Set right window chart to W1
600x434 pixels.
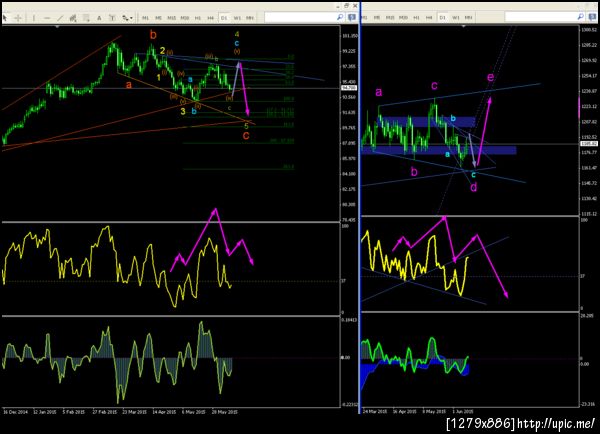pyautogui.click(x=456, y=18)
